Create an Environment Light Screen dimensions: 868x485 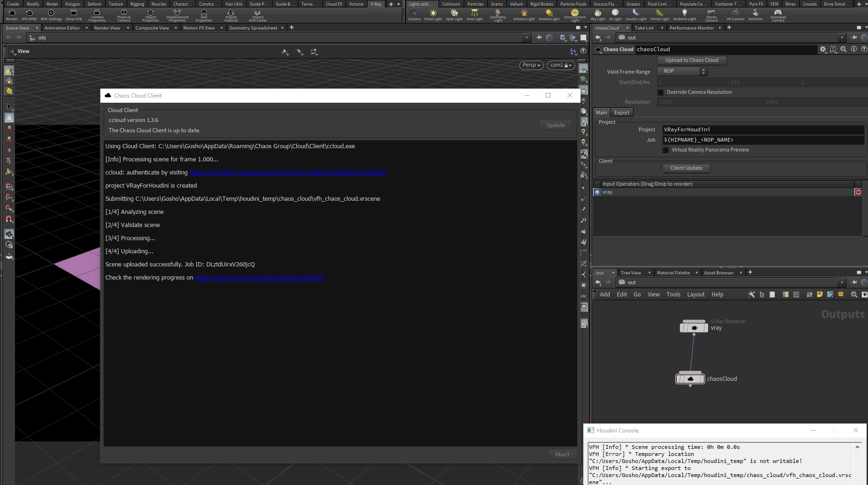(575, 15)
